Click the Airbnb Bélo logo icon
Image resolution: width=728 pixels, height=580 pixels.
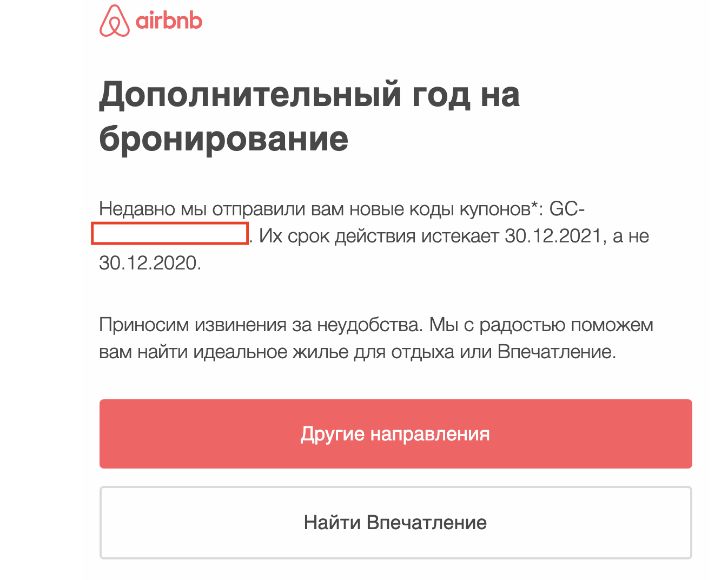pos(114,21)
